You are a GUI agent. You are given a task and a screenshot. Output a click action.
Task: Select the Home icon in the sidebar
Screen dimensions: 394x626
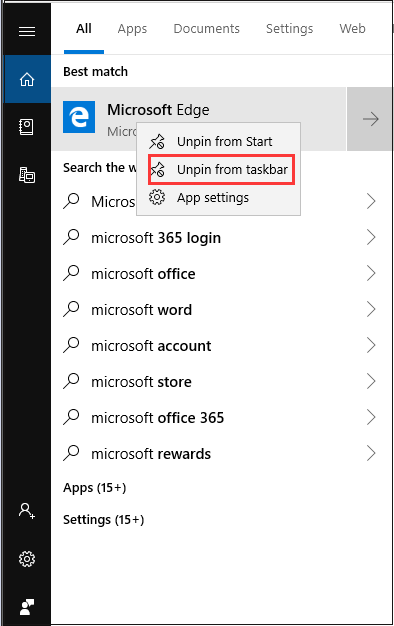point(27,79)
